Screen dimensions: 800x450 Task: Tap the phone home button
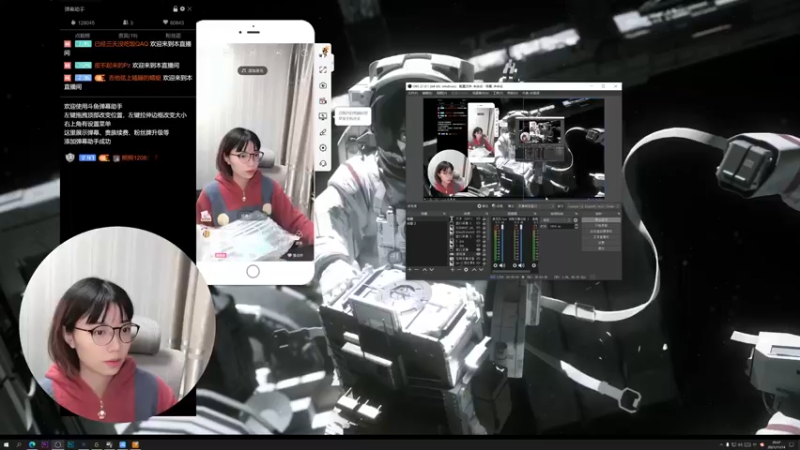coord(253,271)
